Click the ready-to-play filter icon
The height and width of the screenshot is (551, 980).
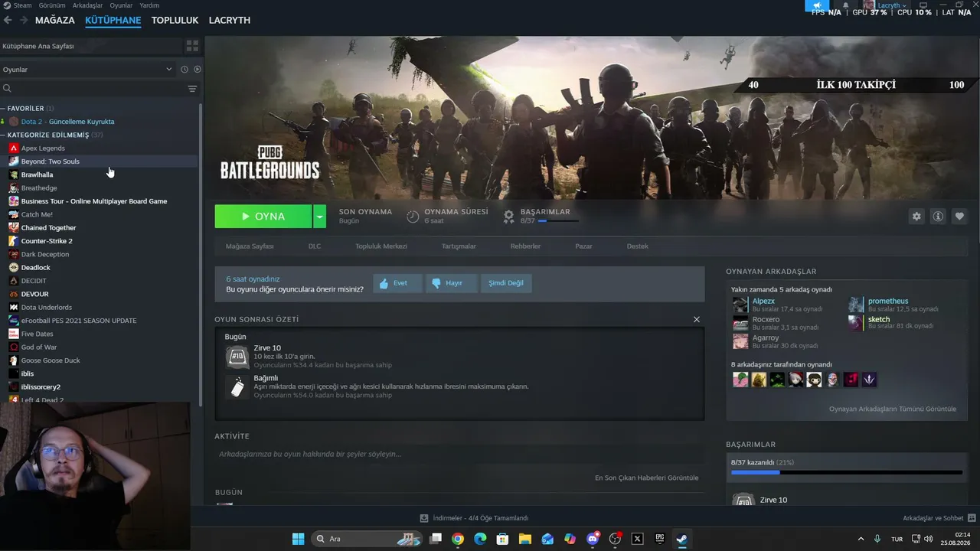click(197, 70)
